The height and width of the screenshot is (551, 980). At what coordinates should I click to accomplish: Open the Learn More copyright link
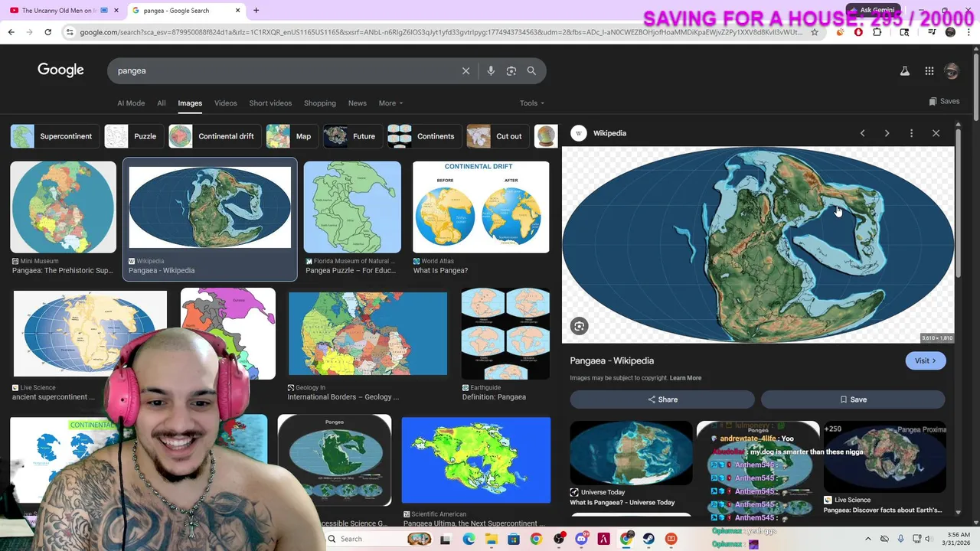pos(685,378)
